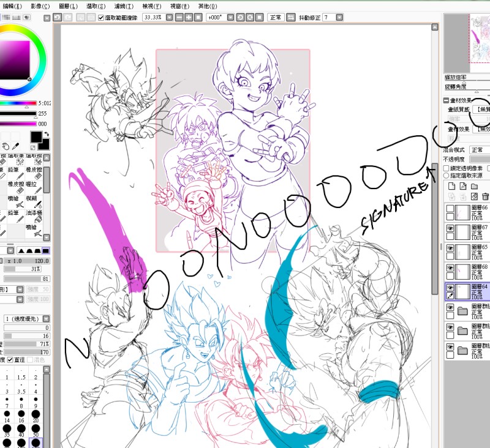This screenshot has height=448, width=490.
Task: Select the 油漆桶 bucket tool
Action: coord(34,216)
